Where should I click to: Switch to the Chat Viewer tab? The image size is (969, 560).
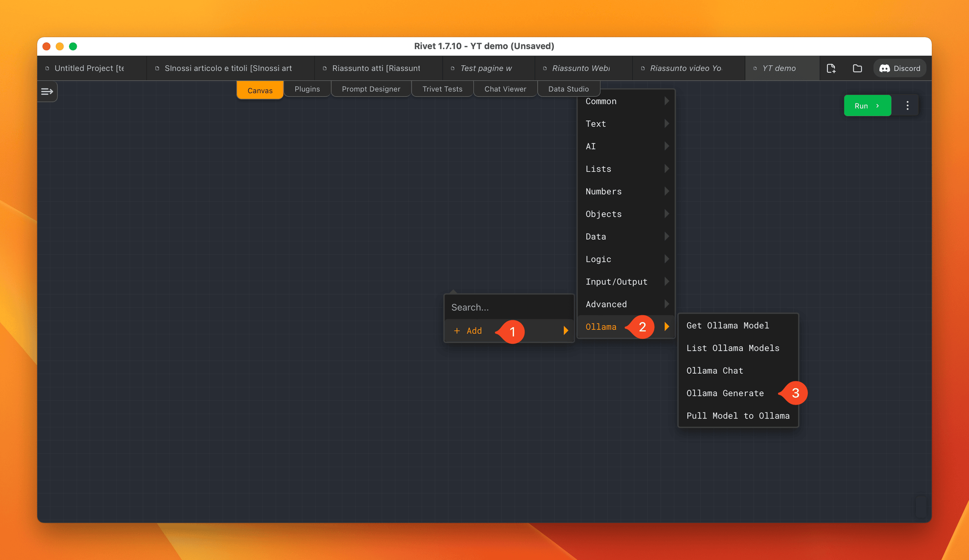[x=505, y=89]
